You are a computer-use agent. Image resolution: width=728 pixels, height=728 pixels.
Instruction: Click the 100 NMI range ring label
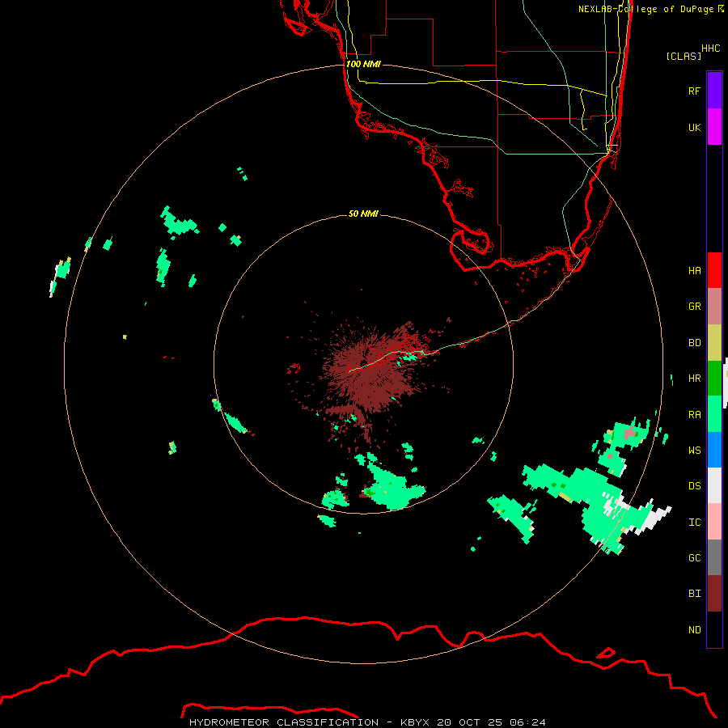(x=363, y=64)
